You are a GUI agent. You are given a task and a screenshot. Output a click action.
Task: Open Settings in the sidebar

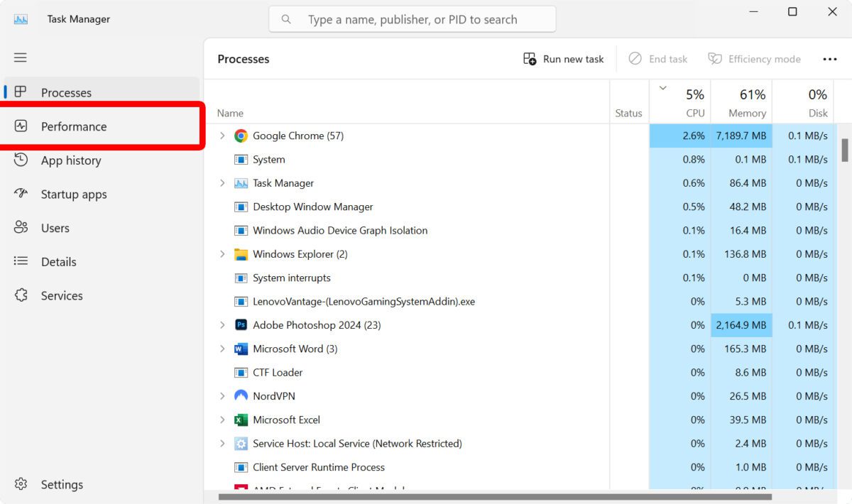[62, 485]
